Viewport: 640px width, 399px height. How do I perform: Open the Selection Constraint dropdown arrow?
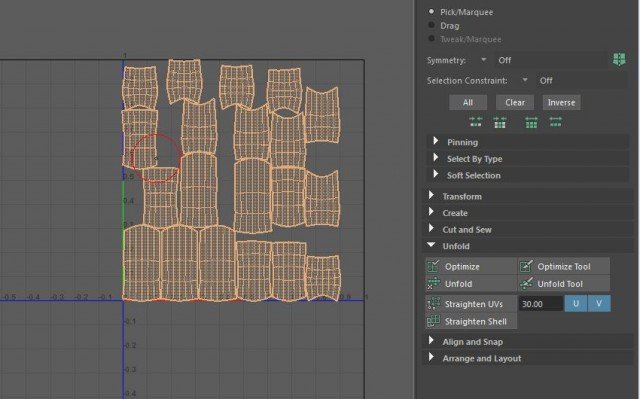click(525, 80)
